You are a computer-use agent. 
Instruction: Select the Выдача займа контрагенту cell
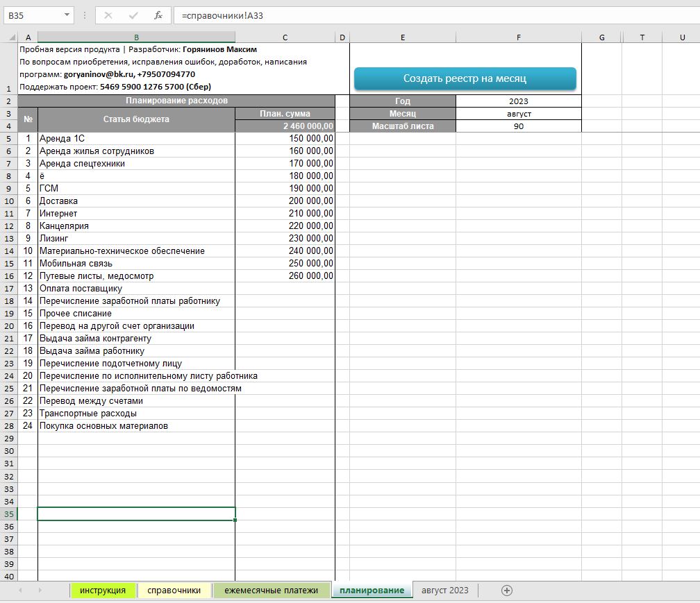[137, 339]
